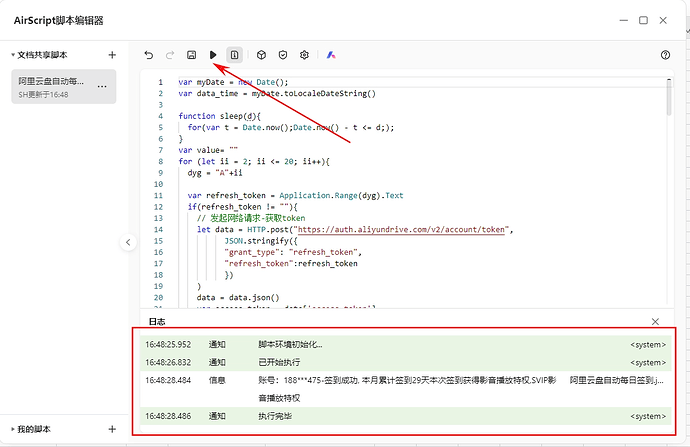The image size is (690, 447).
Task: Expand the 我的脚本 section
Action: (13, 429)
